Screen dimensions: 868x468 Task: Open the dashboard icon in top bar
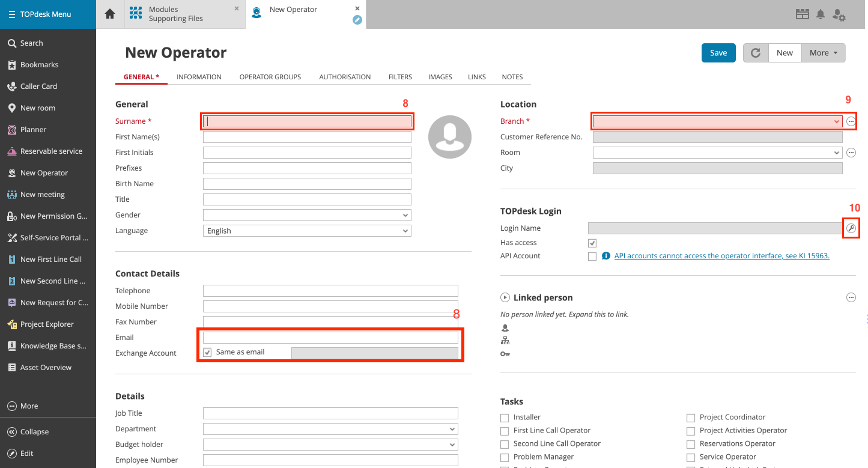(803, 14)
